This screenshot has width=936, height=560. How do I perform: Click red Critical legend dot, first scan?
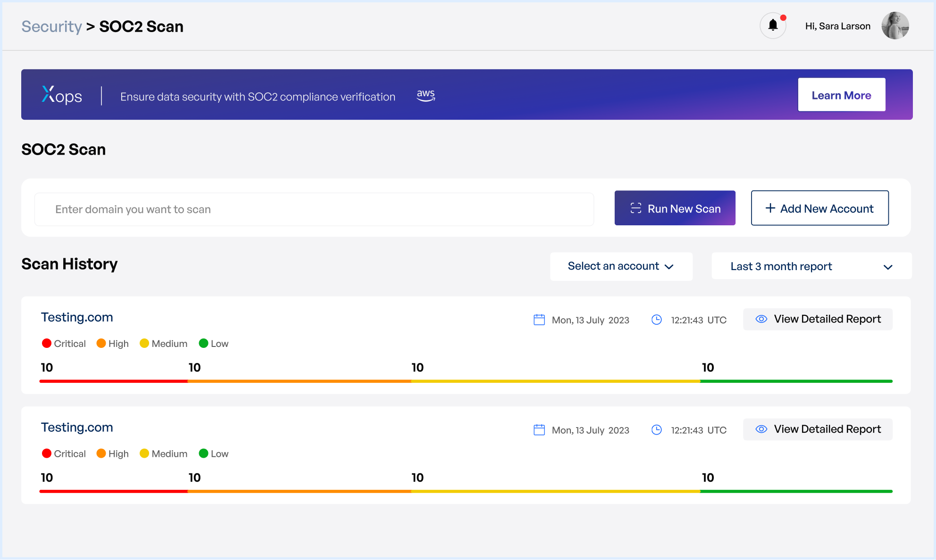(46, 343)
